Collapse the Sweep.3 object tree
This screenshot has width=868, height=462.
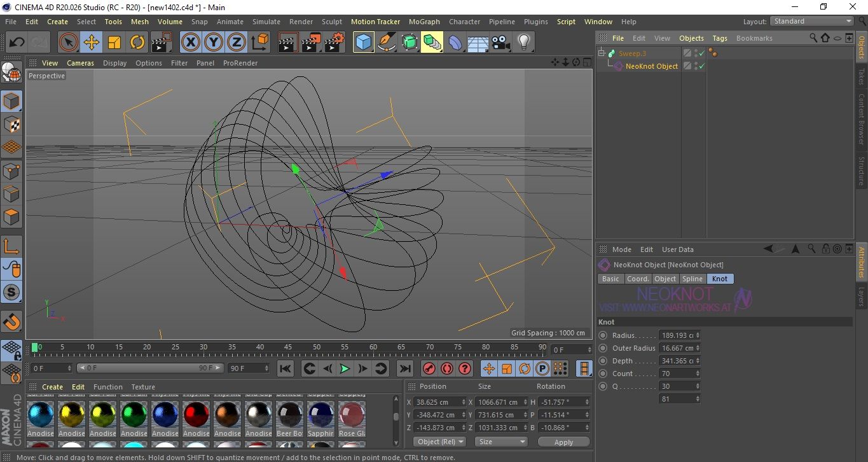pos(602,53)
